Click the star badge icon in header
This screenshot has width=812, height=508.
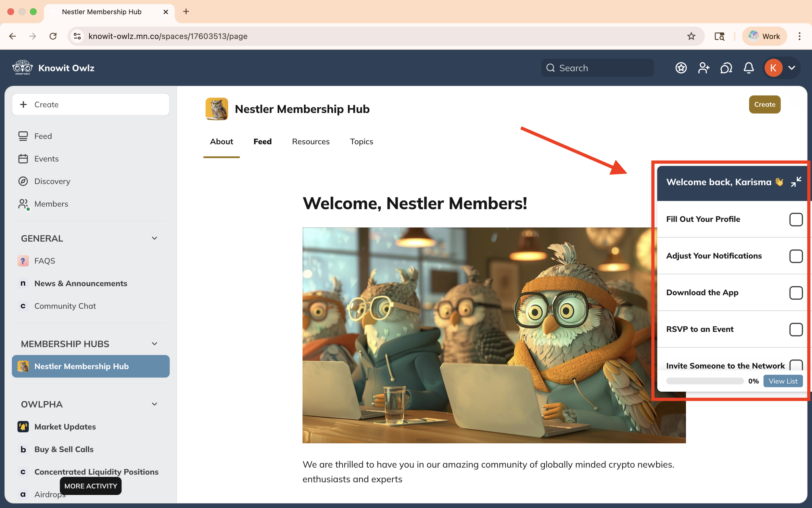[x=681, y=68]
